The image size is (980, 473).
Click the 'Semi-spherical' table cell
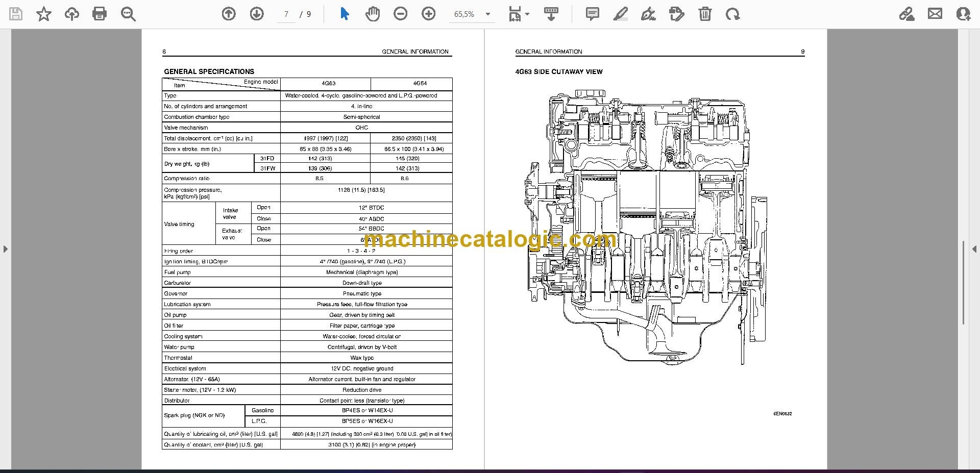point(361,117)
